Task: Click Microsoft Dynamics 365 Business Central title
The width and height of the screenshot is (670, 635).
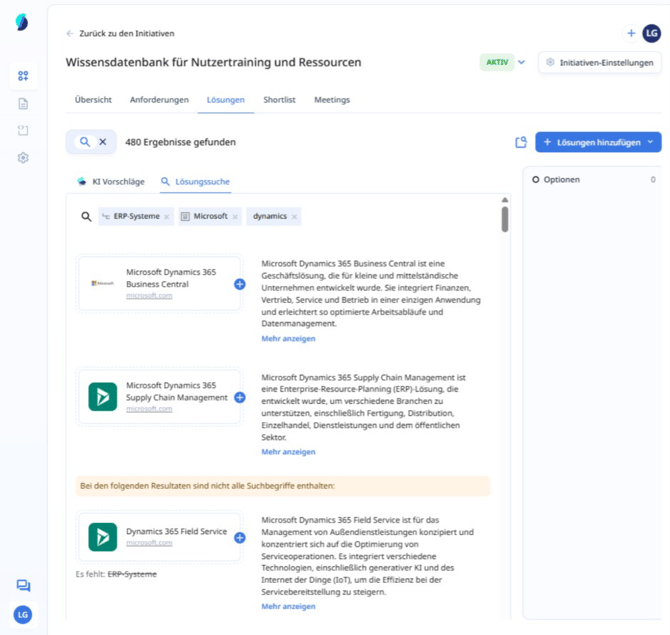Action: pos(171,278)
